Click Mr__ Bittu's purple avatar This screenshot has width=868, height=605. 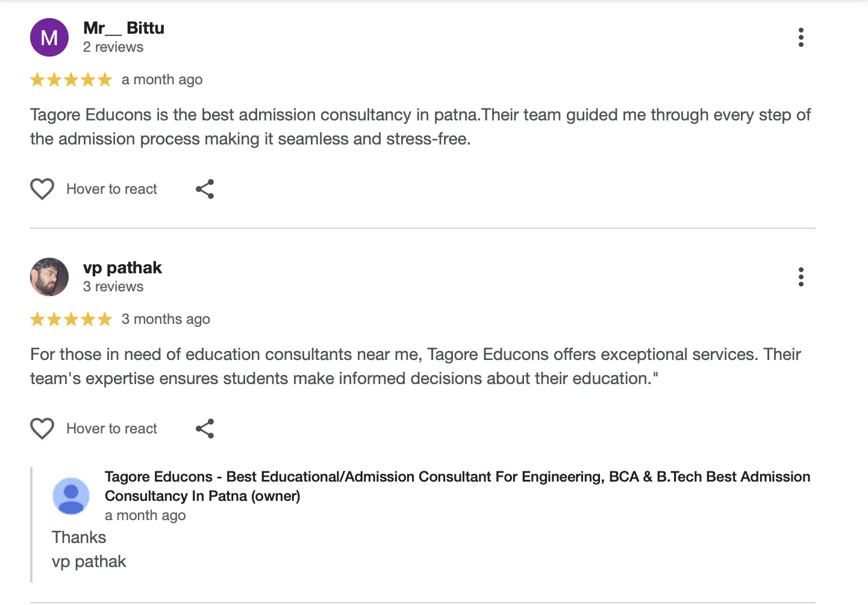click(49, 37)
